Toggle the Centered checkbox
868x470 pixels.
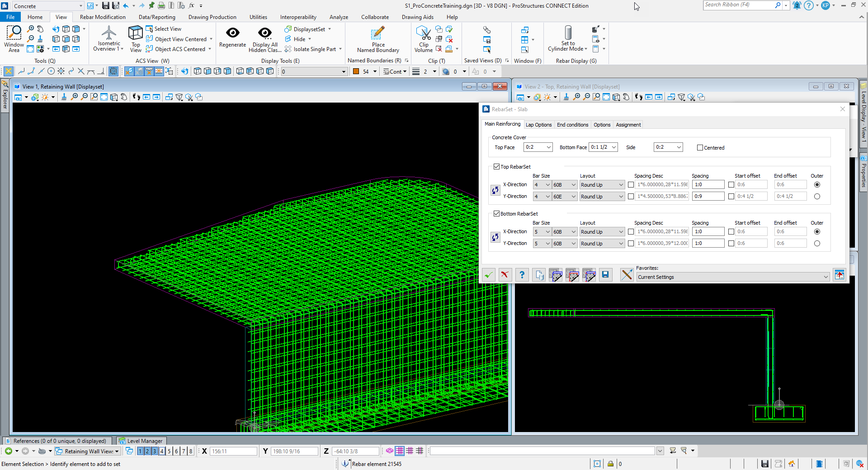pos(700,148)
